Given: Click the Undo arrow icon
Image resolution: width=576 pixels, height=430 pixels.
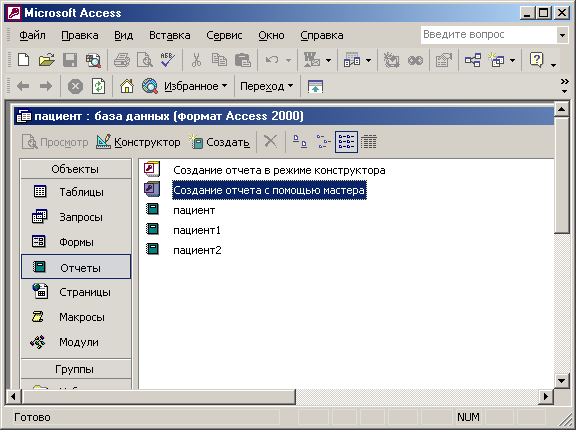Looking at the screenshot, I should [x=272, y=60].
